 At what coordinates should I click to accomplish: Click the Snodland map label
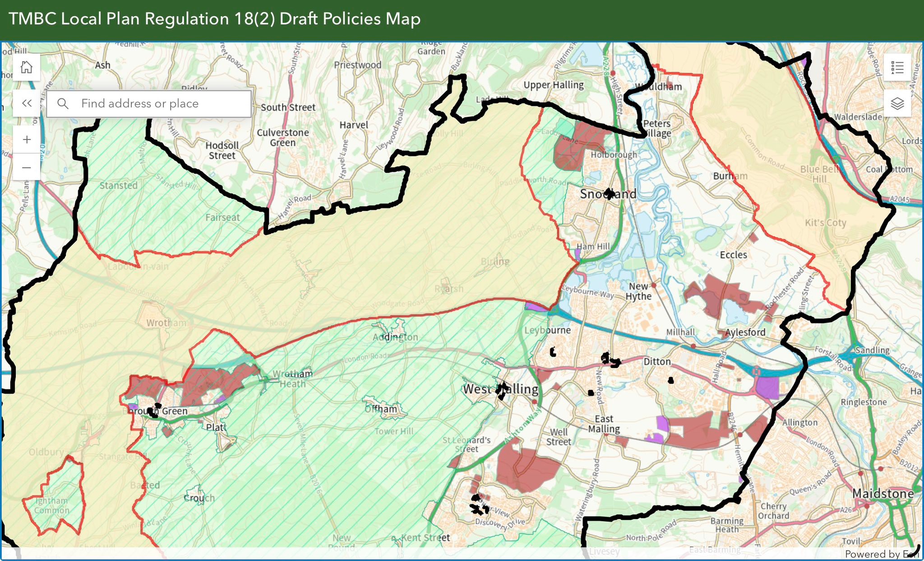point(608,194)
